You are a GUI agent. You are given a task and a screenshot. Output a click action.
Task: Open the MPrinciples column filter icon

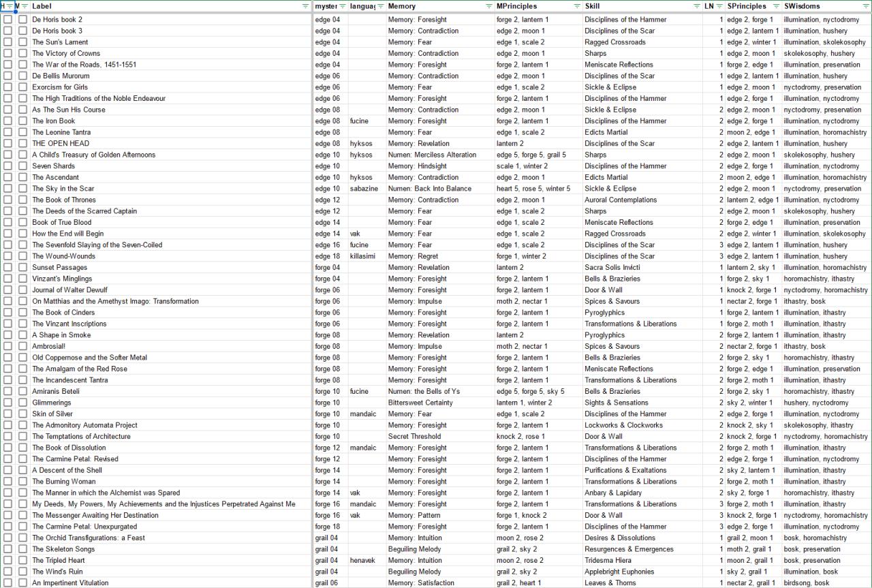point(577,6)
